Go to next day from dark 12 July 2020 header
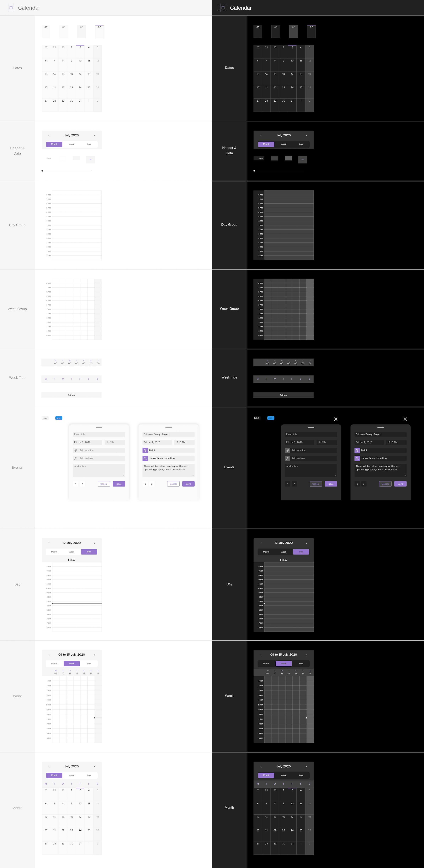Image resolution: width=424 pixels, height=868 pixels. click(306, 543)
